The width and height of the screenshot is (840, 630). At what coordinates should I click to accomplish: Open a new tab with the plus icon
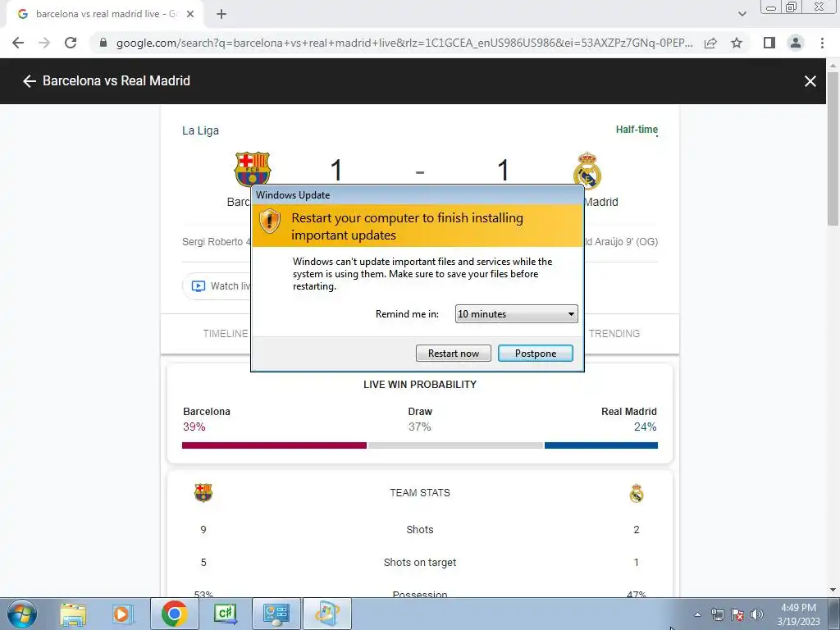(x=221, y=14)
